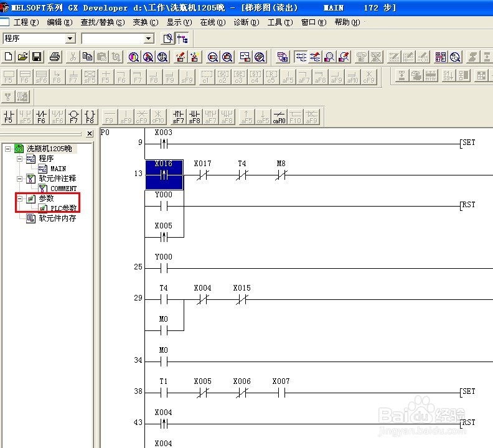Click the icon left of project list toggle
The width and height of the screenshot is (493, 448).
point(167,39)
